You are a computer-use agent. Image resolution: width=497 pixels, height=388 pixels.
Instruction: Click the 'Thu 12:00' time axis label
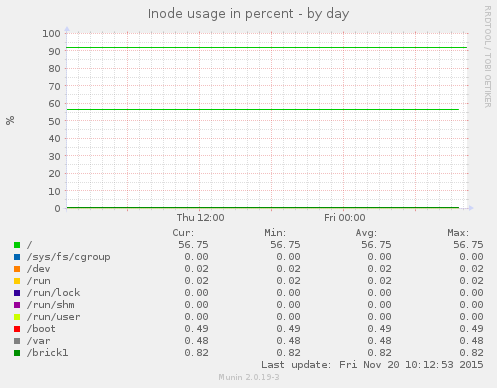(200, 218)
